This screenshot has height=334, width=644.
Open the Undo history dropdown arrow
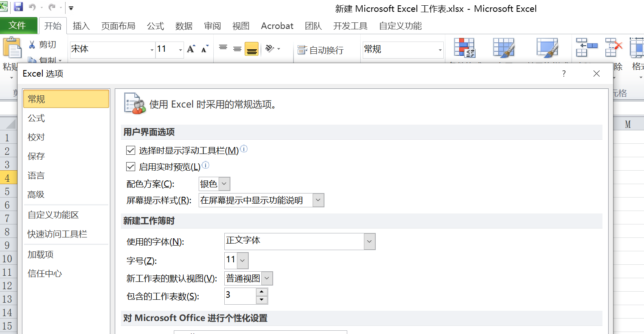(x=42, y=8)
